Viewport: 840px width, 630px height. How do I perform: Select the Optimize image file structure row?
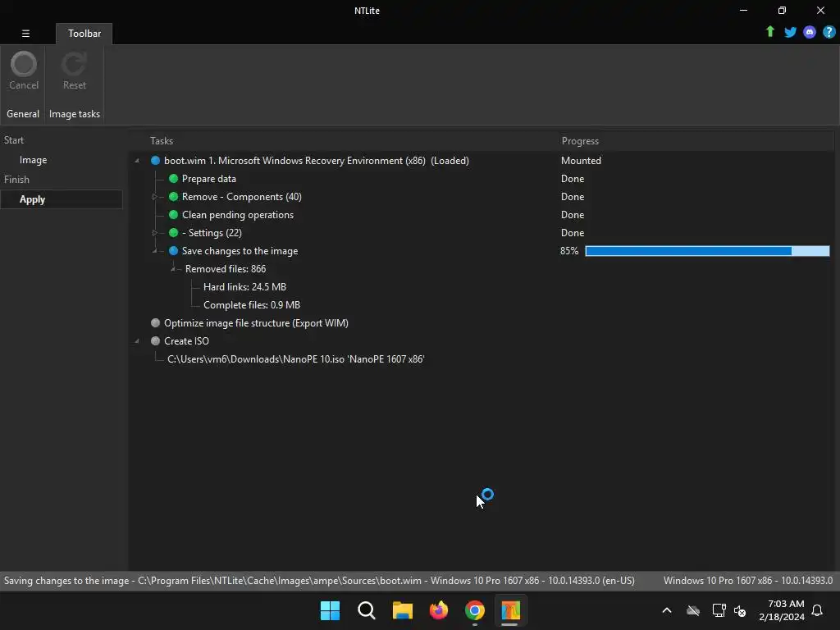[x=256, y=323]
